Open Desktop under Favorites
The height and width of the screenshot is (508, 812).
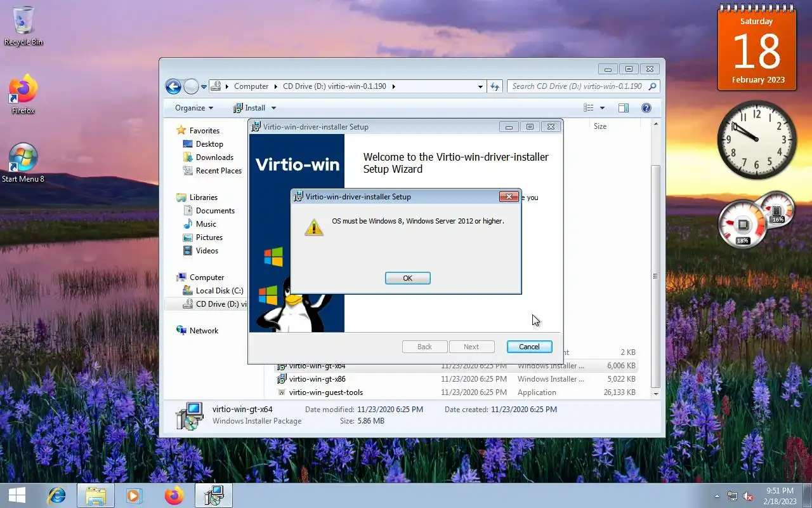[209, 144]
